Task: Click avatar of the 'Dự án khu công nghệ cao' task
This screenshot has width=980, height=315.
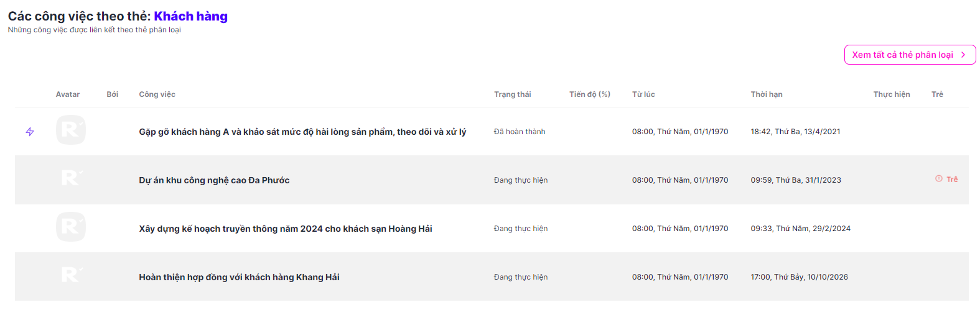Action: [x=71, y=179]
